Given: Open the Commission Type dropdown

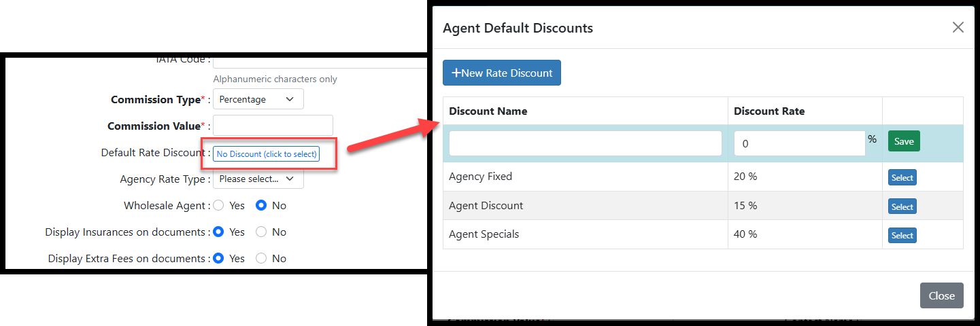Looking at the screenshot, I should pos(258,99).
